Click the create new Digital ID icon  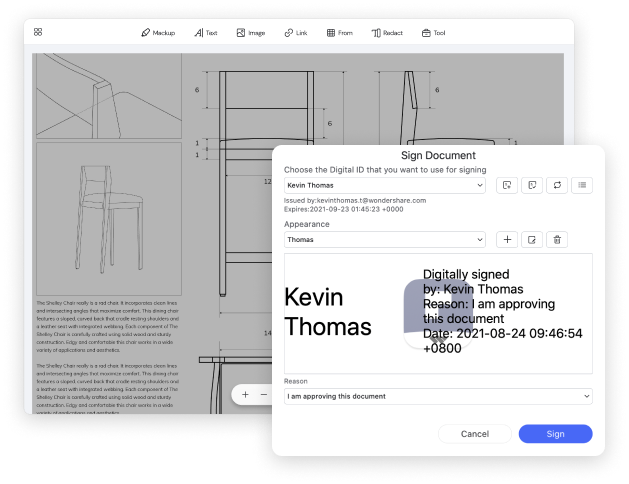point(507,185)
